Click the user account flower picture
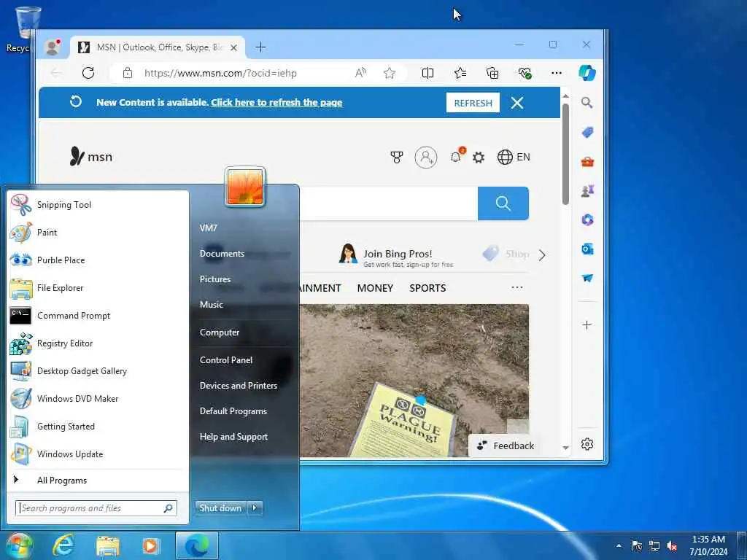The image size is (747, 560). coord(245,187)
